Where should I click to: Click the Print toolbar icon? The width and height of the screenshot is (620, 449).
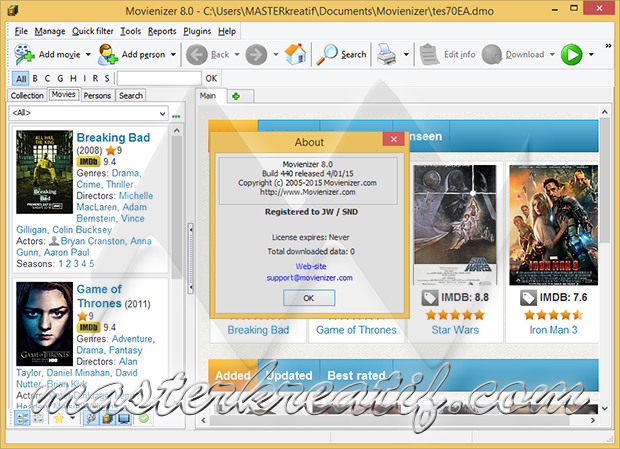(386, 54)
